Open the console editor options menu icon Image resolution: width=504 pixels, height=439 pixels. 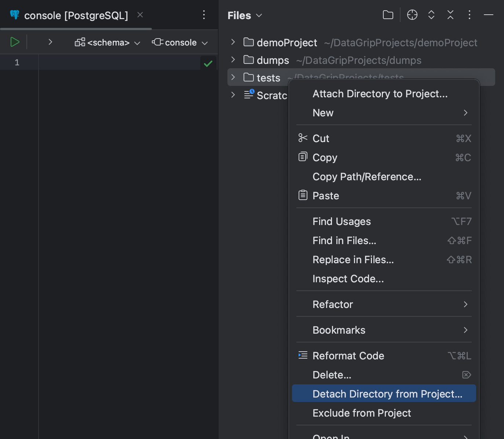(204, 15)
